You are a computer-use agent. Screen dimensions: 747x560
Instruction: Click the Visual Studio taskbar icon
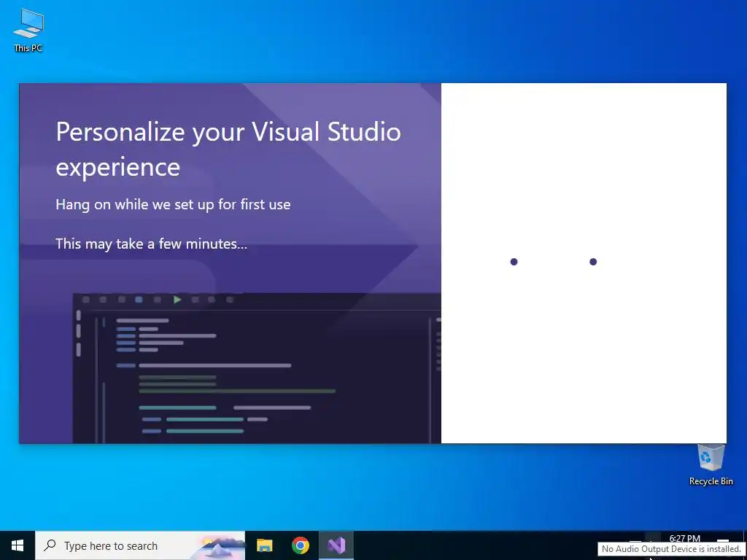point(336,545)
